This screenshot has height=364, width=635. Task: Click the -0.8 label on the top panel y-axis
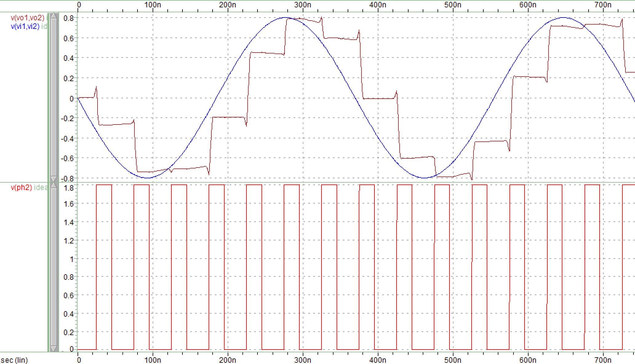point(67,178)
